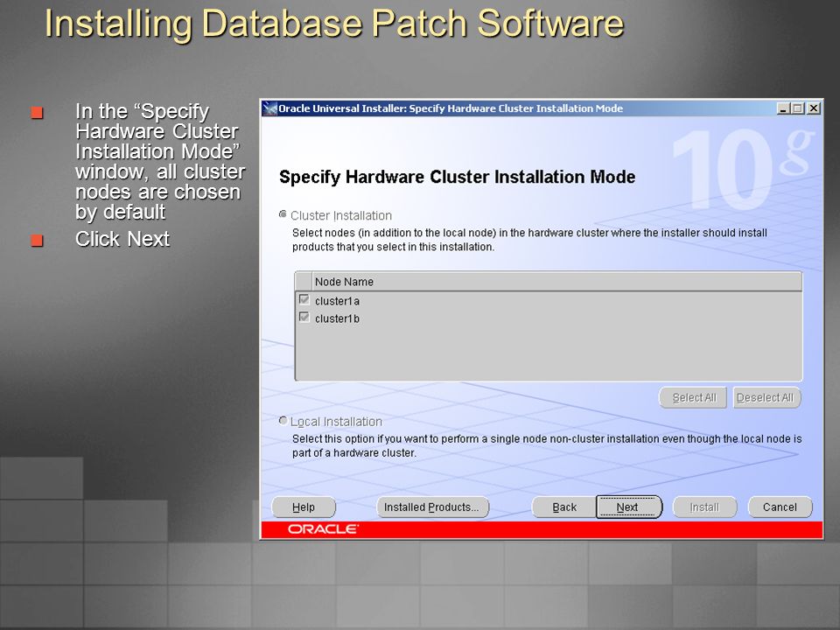Minimize the Oracle installer window
The height and width of the screenshot is (630, 840).
click(783, 108)
